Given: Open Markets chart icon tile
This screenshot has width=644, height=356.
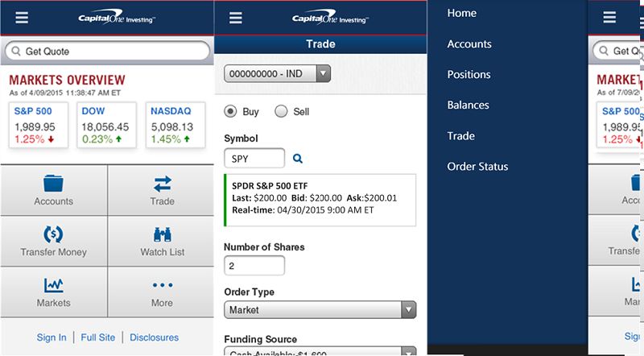Looking at the screenshot, I should tap(53, 292).
